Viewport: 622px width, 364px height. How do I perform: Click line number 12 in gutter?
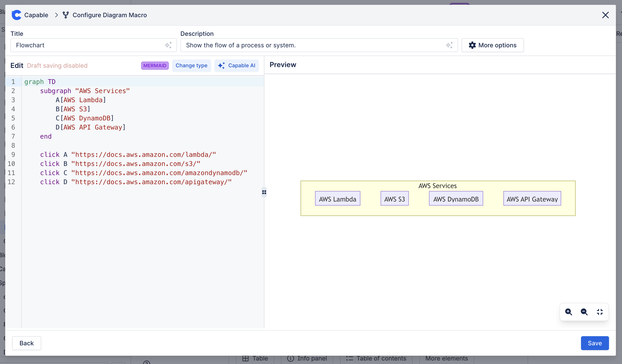point(11,182)
